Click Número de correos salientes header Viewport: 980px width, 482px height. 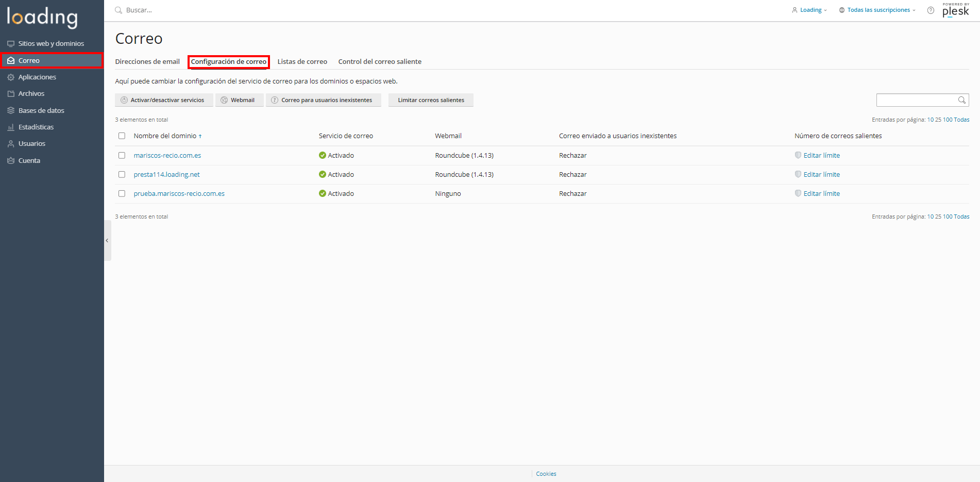[838, 136]
